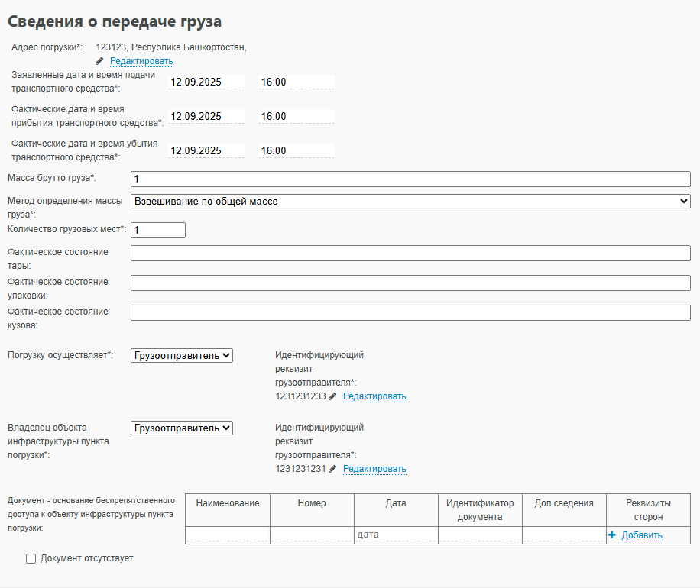Select actual vehicle departure time field
Viewport: 700px width, 588px height.
(297, 150)
